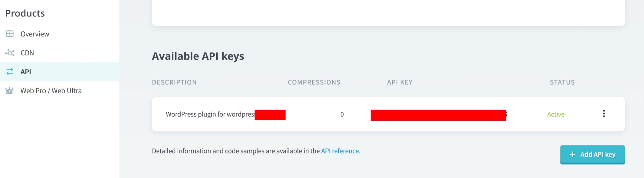Open the three-dot options menu for the API key
644x178 pixels.
click(604, 114)
